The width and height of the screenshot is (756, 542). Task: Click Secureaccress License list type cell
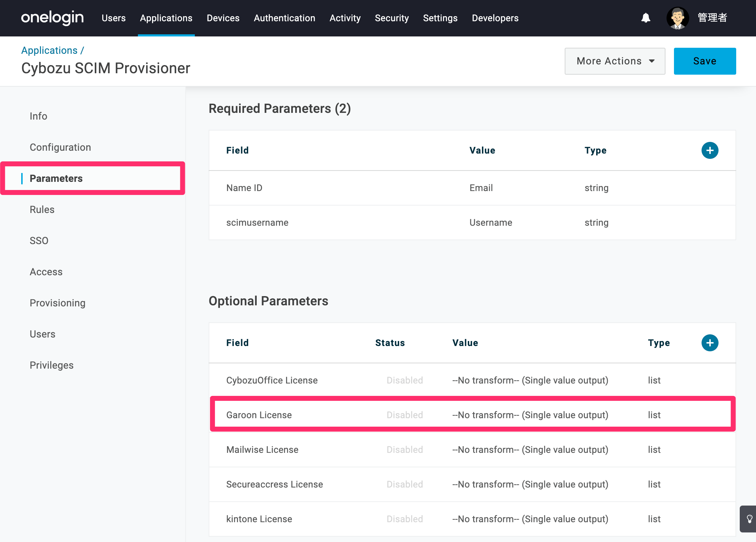click(x=654, y=484)
